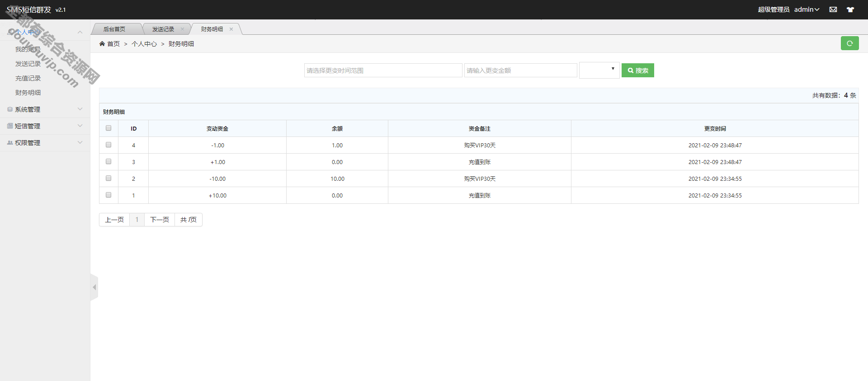This screenshot has width=868, height=381.
Task: Click the 首页 breadcrumb link
Action: (113, 44)
